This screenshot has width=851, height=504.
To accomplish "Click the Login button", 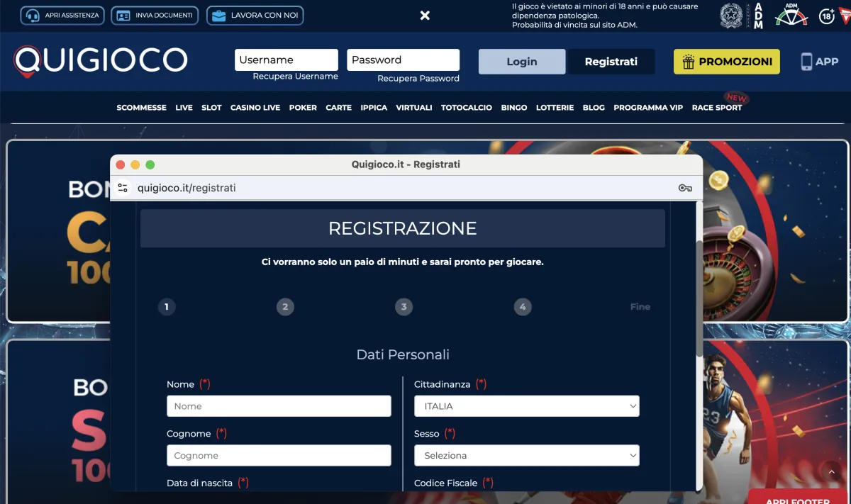I will coord(522,62).
